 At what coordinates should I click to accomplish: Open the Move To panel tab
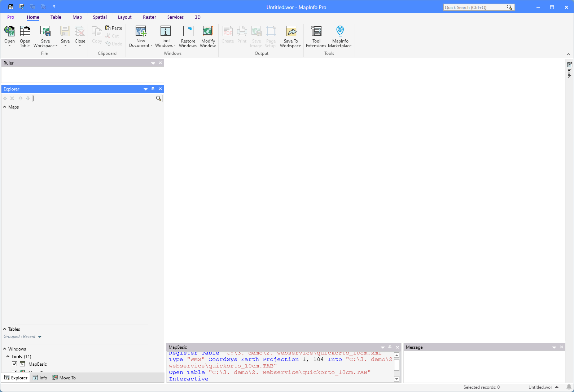(x=64, y=378)
